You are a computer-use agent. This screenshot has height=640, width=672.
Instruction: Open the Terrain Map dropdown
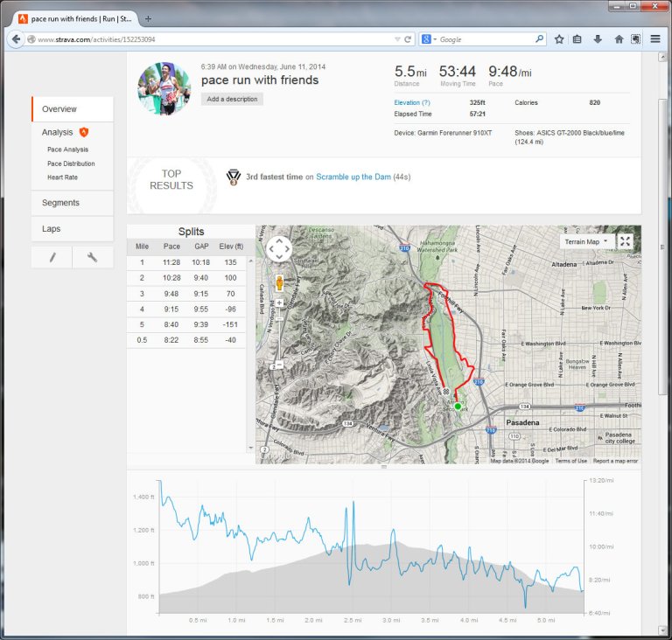pyautogui.click(x=585, y=241)
